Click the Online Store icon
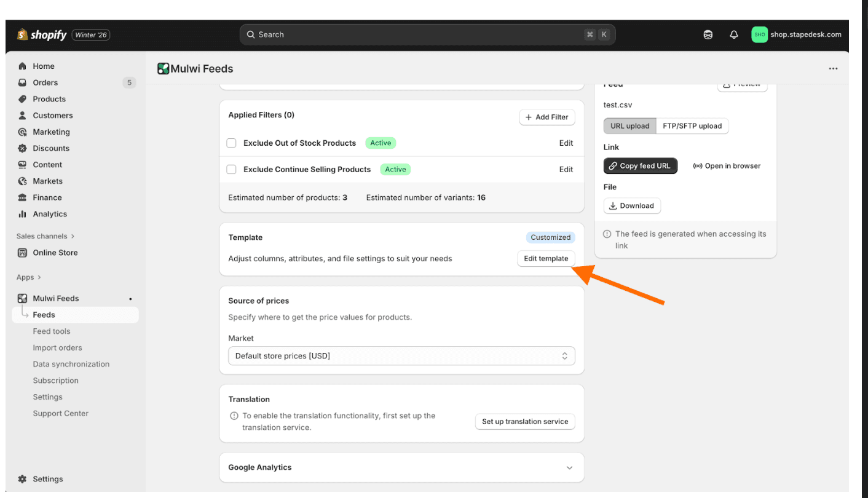 pyautogui.click(x=23, y=253)
